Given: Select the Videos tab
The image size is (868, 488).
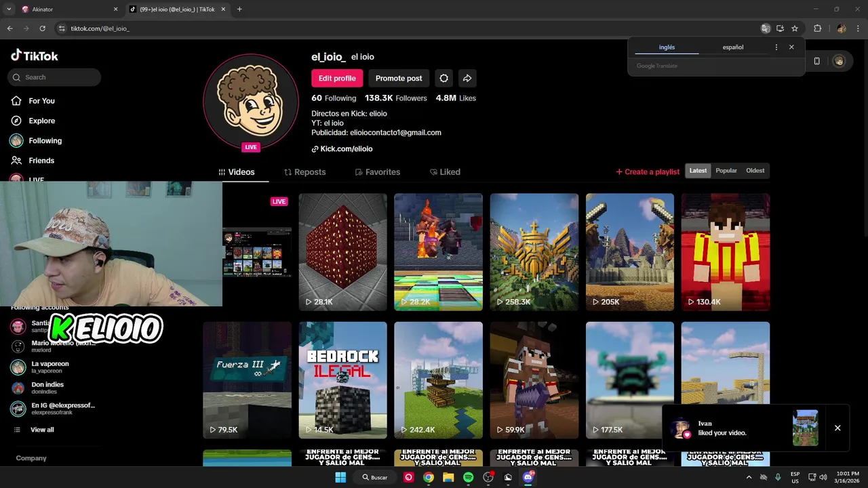Looking at the screenshot, I should coord(237,172).
